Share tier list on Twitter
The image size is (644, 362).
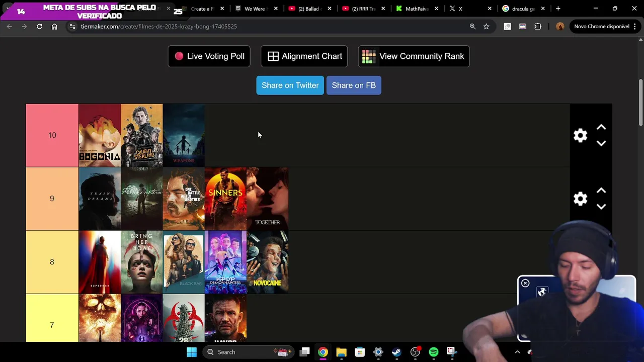290,85
